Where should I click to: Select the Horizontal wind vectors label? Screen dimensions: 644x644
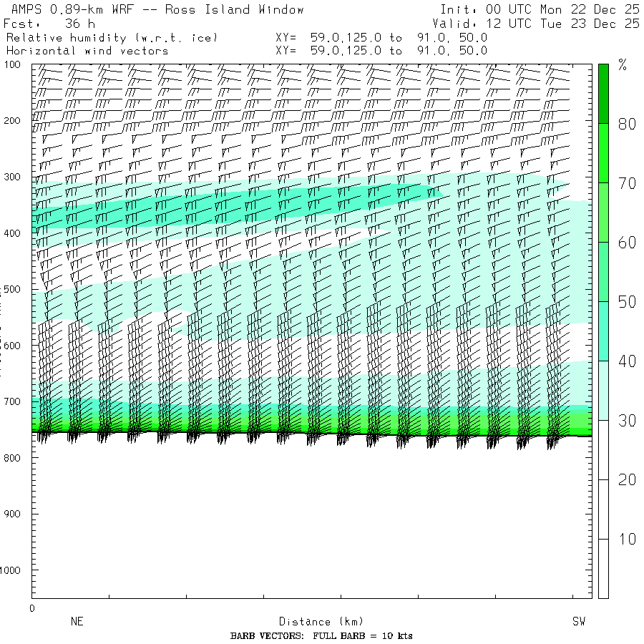click(x=87, y=51)
